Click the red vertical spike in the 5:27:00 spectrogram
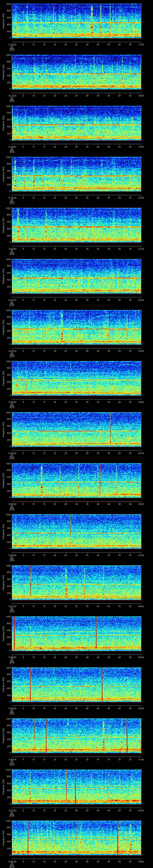Viewport: 153px width, 868px height. [31, 581]
